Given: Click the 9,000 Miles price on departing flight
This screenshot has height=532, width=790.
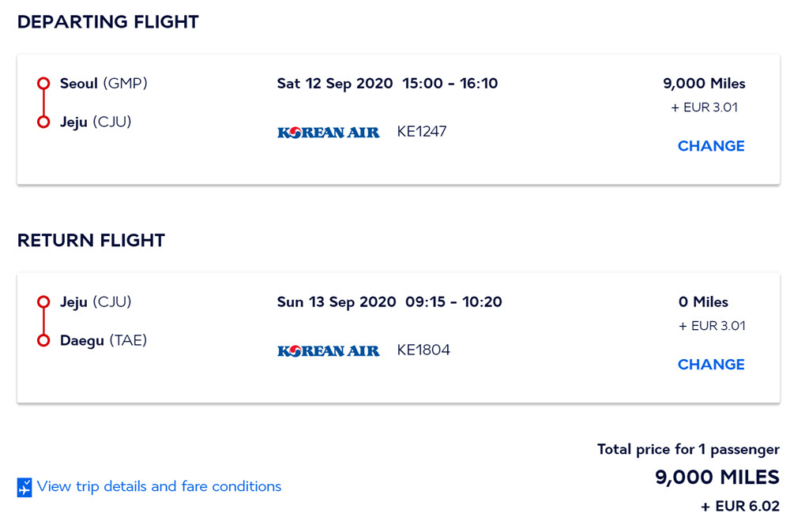Looking at the screenshot, I should [x=704, y=84].
